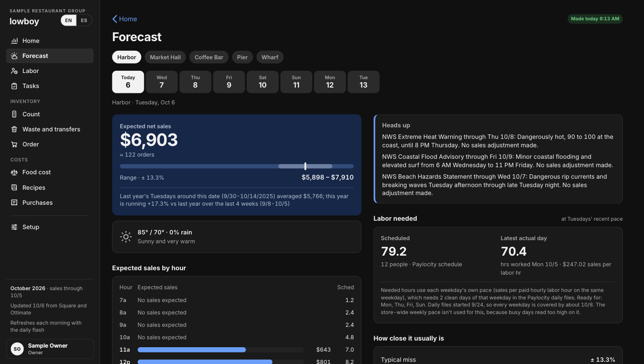Go back via the Home link
Image resolution: width=644 pixels, height=364 pixels.
coord(125,19)
